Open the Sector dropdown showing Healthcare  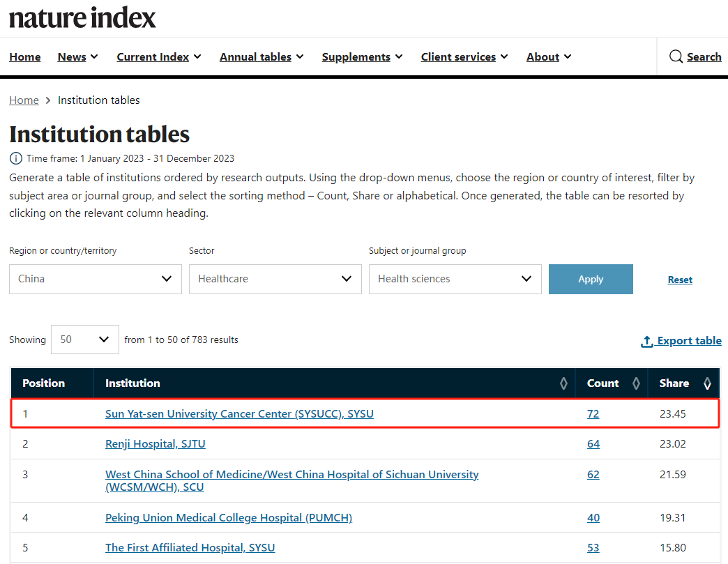tap(275, 279)
